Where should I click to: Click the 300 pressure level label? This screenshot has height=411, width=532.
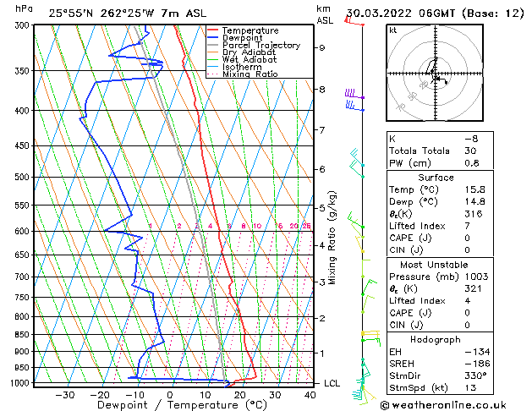(24, 25)
